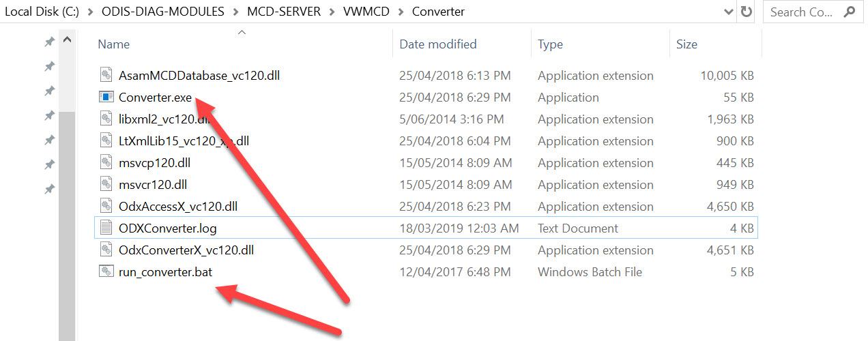
Task: Open the address bar history dropdown
Action: (x=728, y=12)
